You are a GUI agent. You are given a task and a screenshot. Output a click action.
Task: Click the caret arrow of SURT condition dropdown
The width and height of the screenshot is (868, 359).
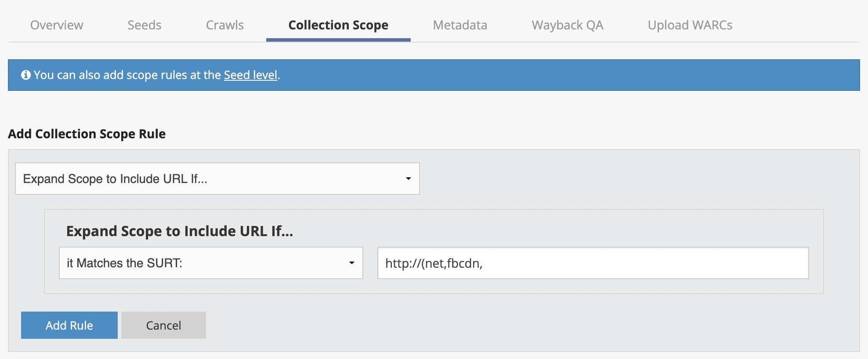352,263
